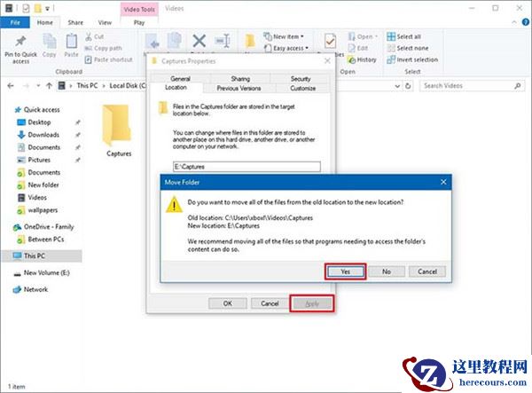Image resolution: width=532 pixels, height=393 pixels.
Task: Click the Paste clipboard icon
Action: coord(71,42)
